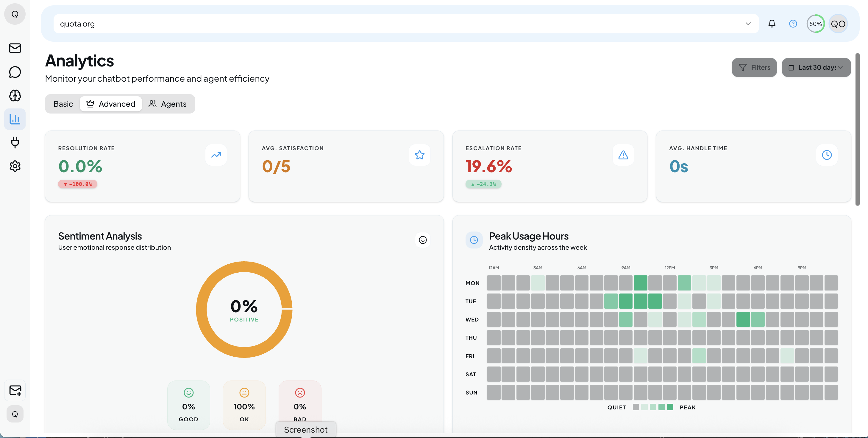Click the star icon on Avg. Satisfaction card
This screenshot has height=438, width=868.
coord(419,155)
